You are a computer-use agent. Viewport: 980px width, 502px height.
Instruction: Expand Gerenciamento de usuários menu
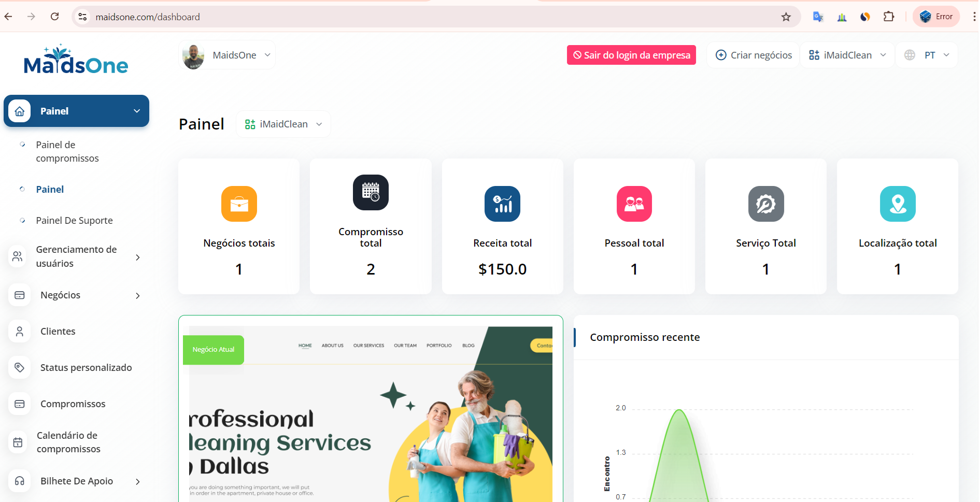76,257
